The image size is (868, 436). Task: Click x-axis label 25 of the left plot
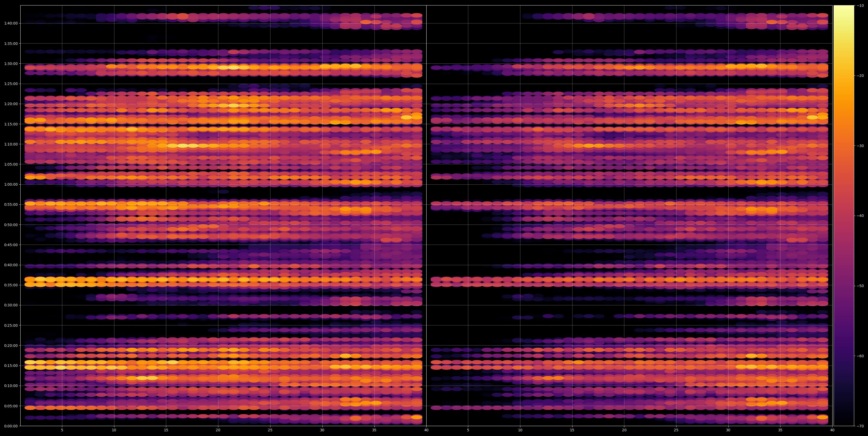270,430
